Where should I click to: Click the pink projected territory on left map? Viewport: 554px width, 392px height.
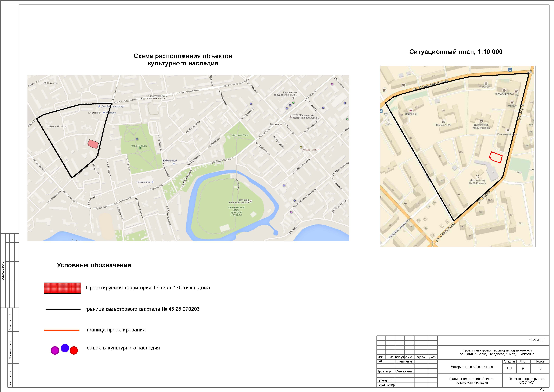(x=93, y=144)
